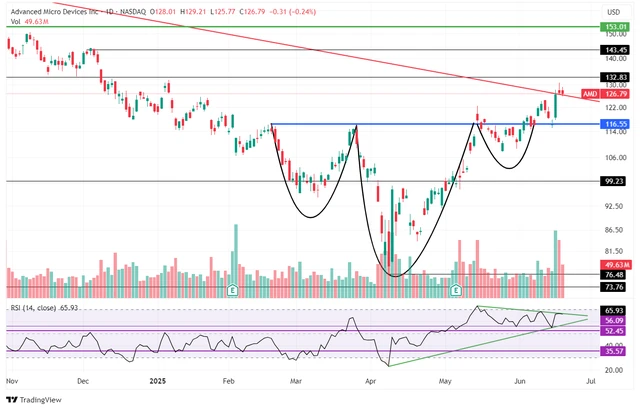Select the blue 116.55 price label
Viewport: 640px width, 410px height.
pyautogui.click(x=616, y=124)
